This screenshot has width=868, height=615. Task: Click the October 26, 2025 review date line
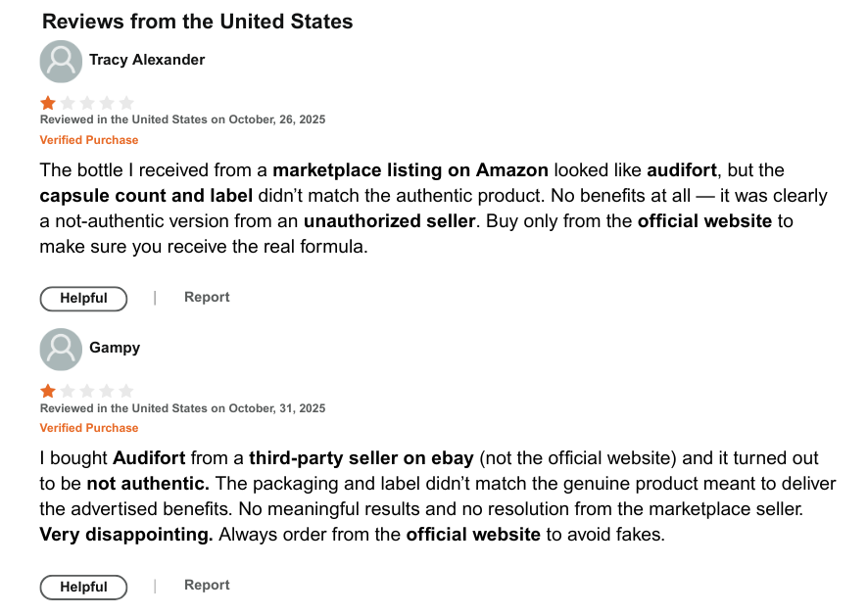[x=182, y=119]
